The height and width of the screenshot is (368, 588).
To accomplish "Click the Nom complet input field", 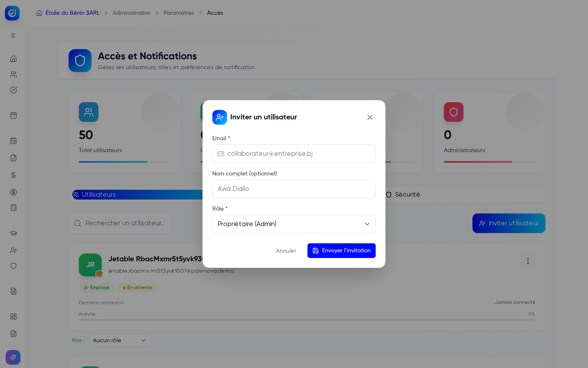I will 294,189.
